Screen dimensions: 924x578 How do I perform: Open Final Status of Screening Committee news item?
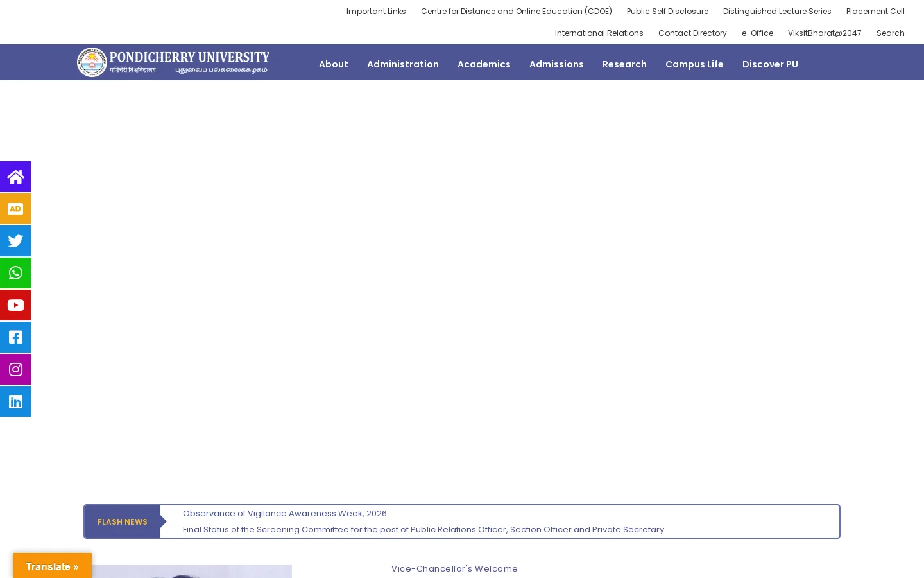tap(424, 529)
